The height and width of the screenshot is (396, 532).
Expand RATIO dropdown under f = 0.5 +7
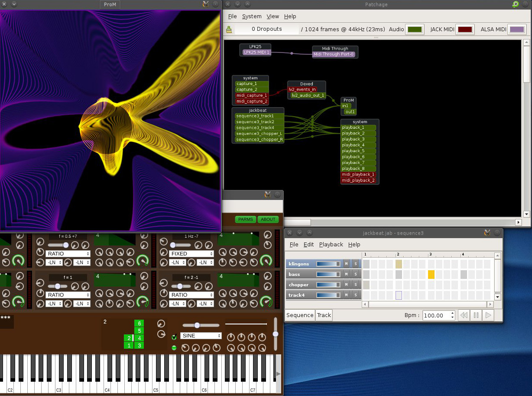[x=68, y=254]
